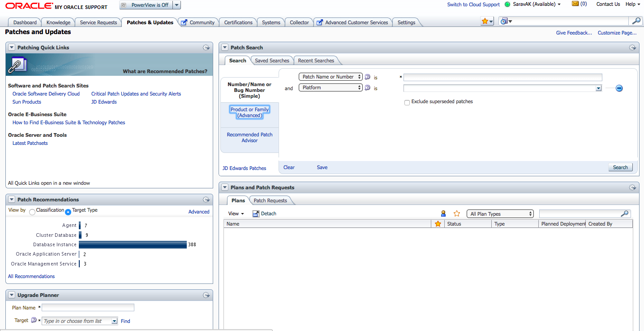Click the gear icon on Patch Recommendations panel
The image size is (644, 331).
coord(206,200)
